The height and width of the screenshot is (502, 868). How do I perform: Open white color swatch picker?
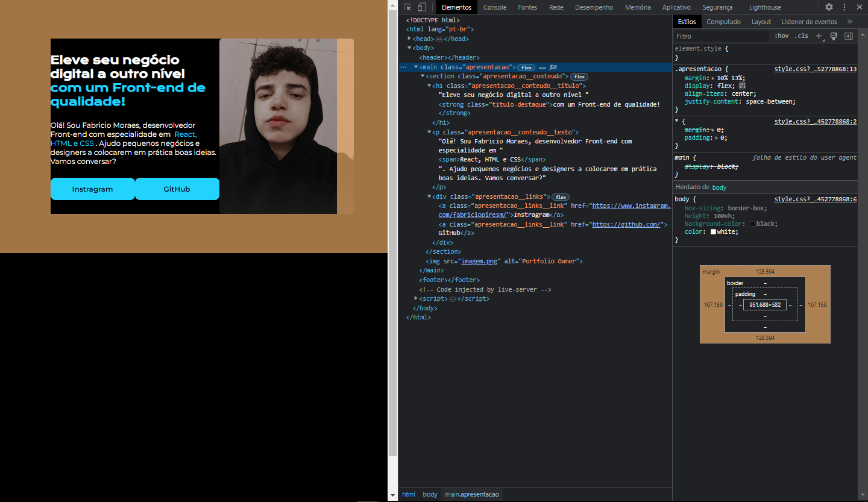[713, 232]
